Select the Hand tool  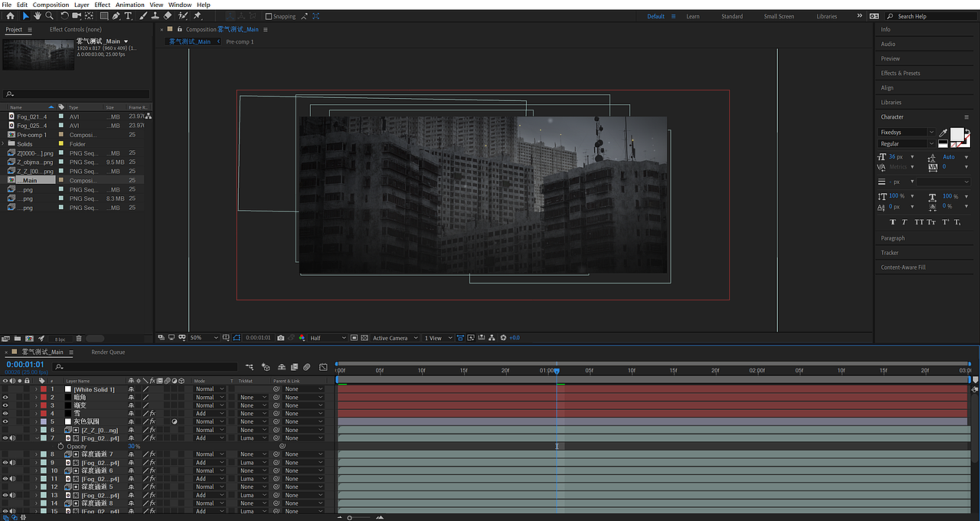pos(38,15)
